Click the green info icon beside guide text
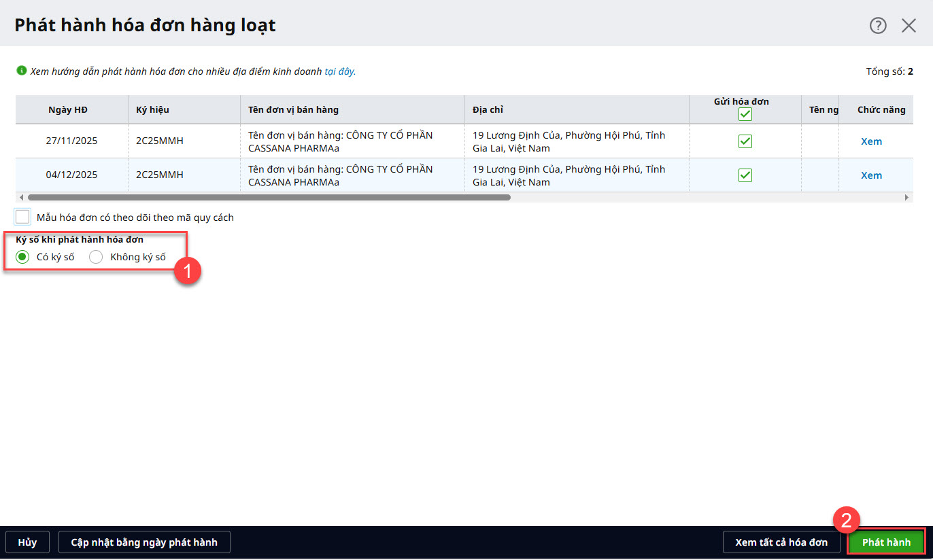This screenshot has height=560, width=933. (x=22, y=71)
